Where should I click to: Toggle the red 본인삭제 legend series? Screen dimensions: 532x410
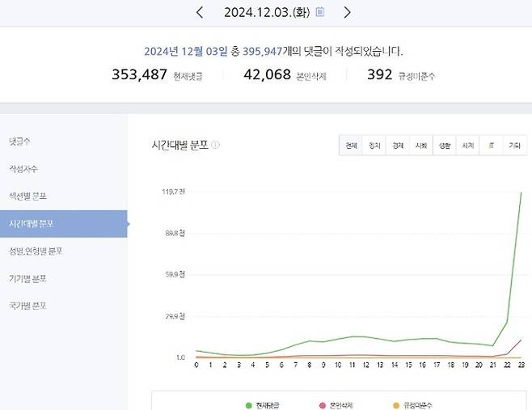(x=336, y=405)
